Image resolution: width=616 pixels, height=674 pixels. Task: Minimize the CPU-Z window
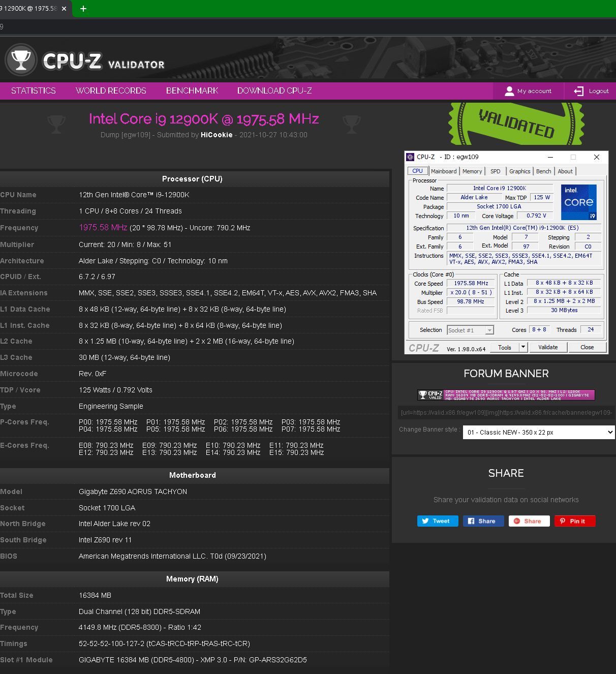click(550, 157)
